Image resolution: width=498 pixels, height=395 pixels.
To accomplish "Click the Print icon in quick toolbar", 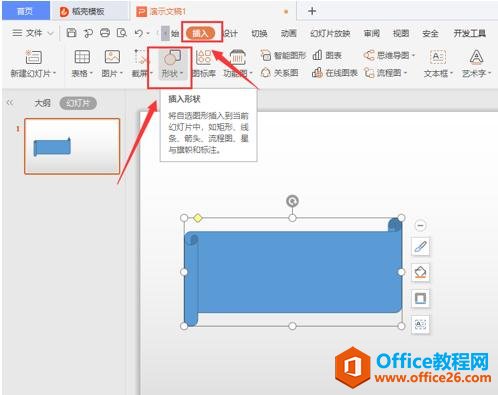I will pos(105,33).
